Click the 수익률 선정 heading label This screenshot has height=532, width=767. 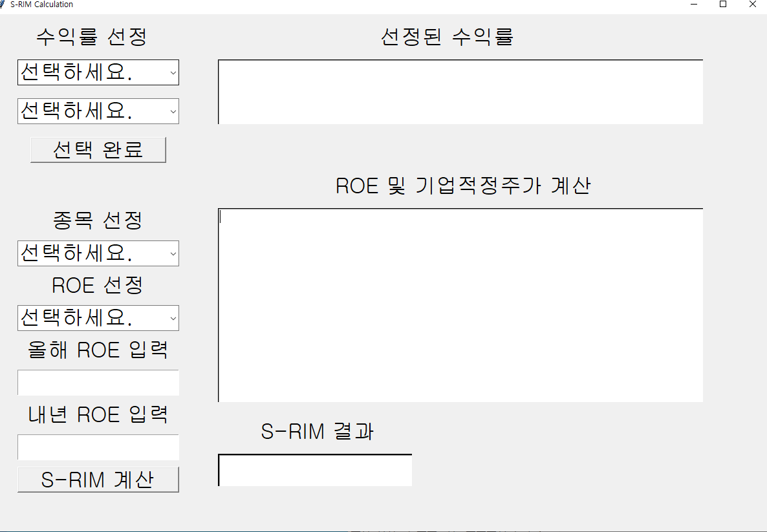(x=91, y=37)
